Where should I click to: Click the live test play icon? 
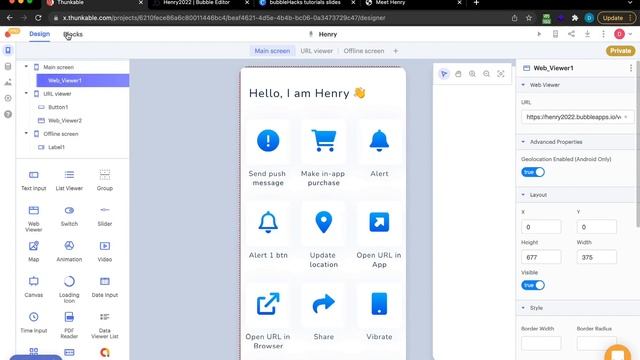click(539, 34)
